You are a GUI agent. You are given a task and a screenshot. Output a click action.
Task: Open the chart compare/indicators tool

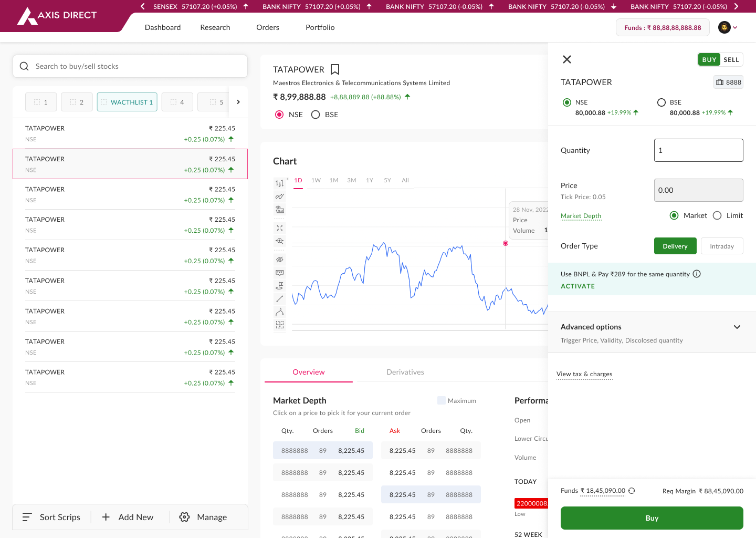(x=279, y=196)
